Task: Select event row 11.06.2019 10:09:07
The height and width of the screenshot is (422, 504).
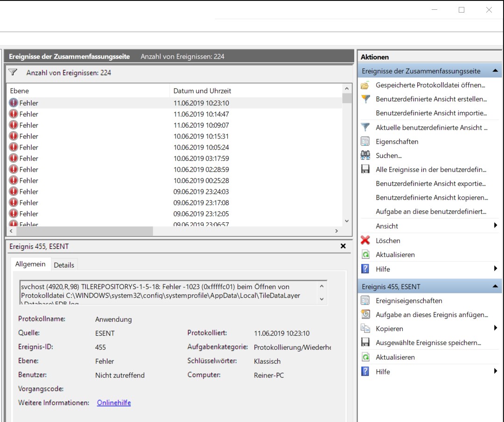Action: click(x=175, y=125)
